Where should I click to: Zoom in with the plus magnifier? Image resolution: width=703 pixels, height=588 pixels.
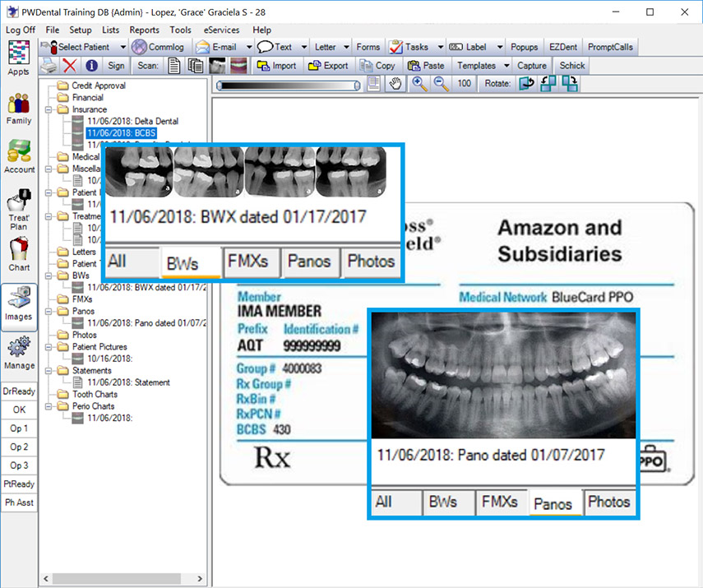(419, 84)
